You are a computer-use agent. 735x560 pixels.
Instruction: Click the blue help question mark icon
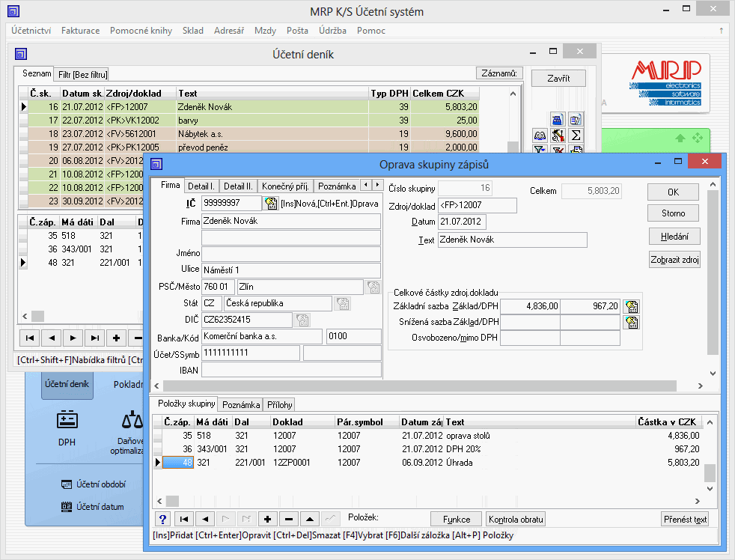point(162,519)
